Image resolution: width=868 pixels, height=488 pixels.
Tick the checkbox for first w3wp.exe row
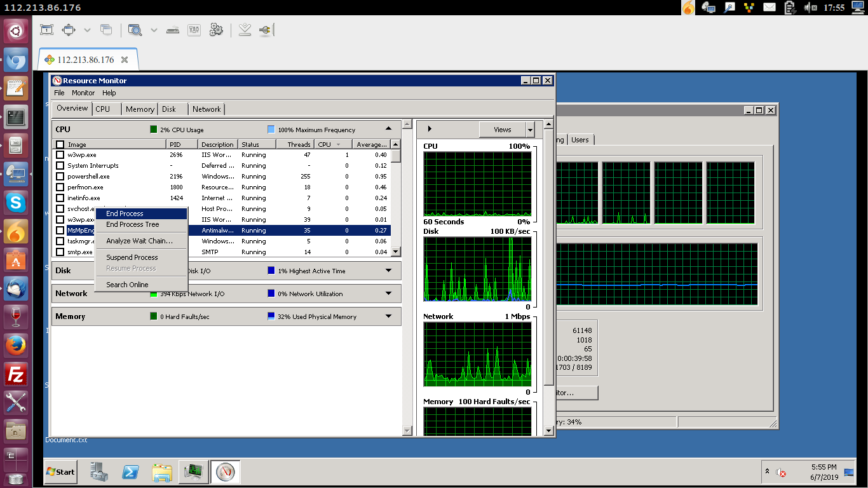[x=60, y=155]
